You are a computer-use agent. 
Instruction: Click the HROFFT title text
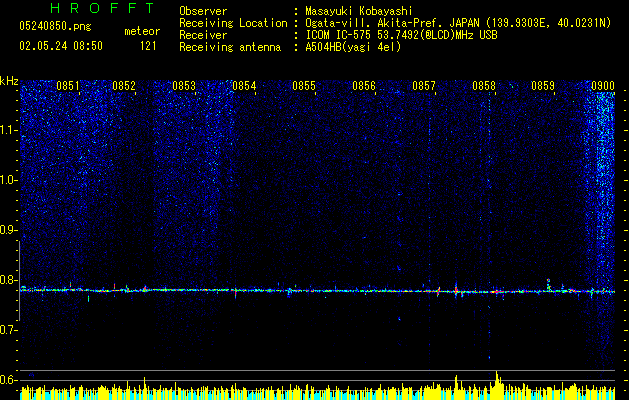[102, 8]
